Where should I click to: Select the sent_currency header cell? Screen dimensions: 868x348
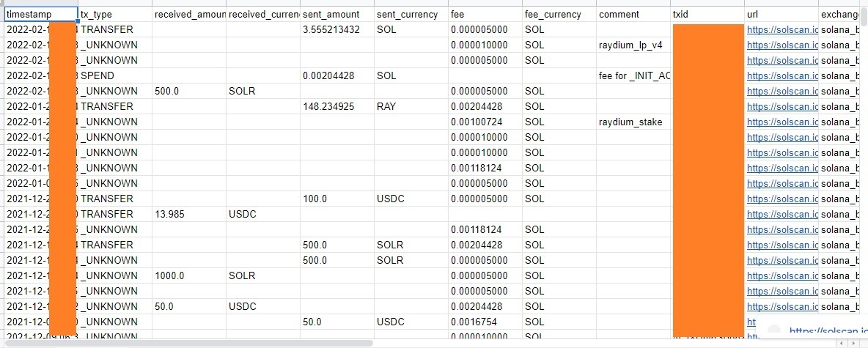pyautogui.click(x=411, y=15)
